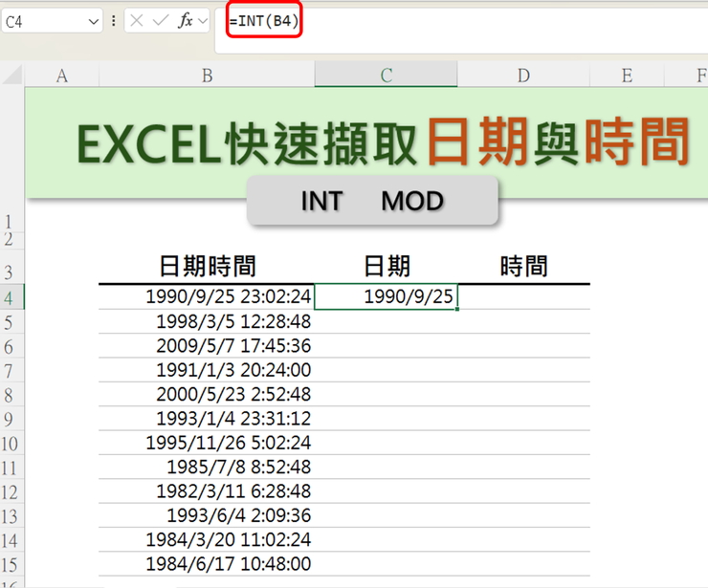The width and height of the screenshot is (708, 588).
Task: Click the INT MOD rounded shape
Action: tap(372, 201)
